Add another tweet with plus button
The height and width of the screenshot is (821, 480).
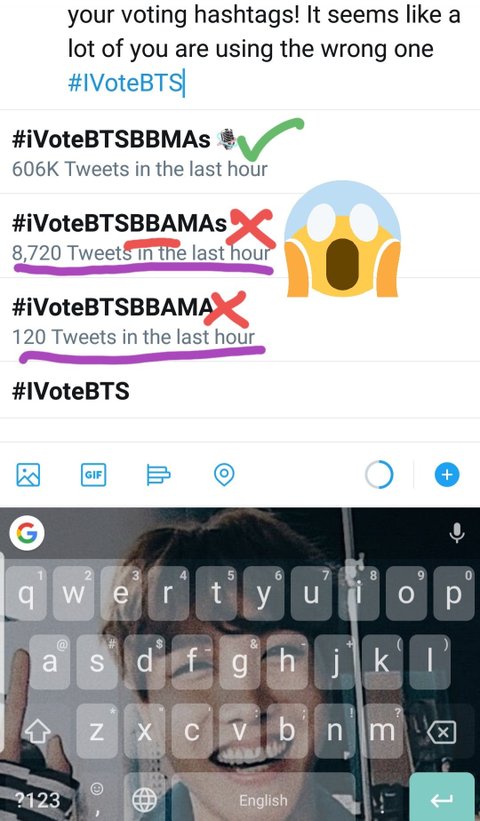[x=447, y=474]
